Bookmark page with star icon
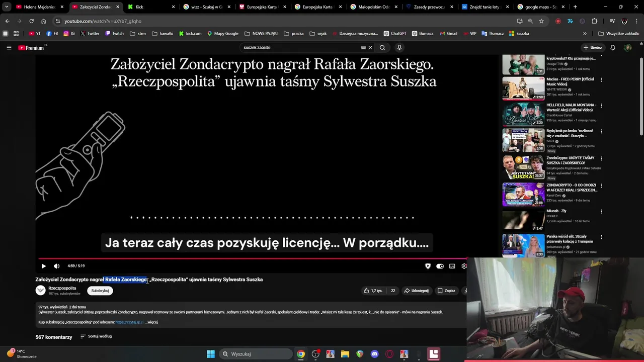Image resolution: width=644 pixels, height=362 pixels. point(541,21)
